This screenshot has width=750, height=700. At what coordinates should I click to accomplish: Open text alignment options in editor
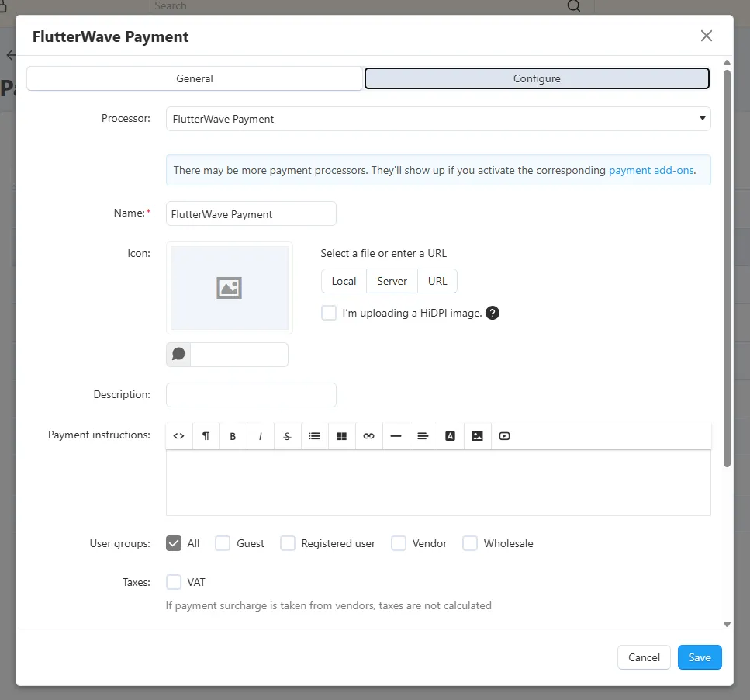(423, 436)
